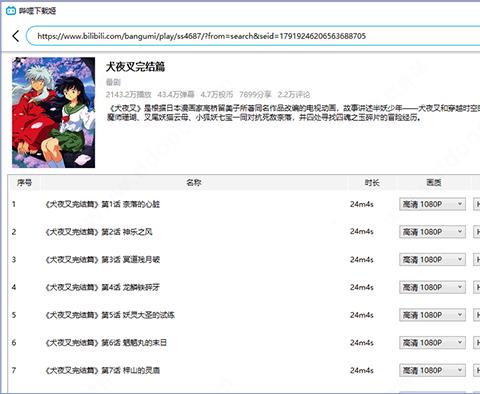The image size is (480, 394).
Task: Go back using the back arrow
Action: click(x=16, y=36)
